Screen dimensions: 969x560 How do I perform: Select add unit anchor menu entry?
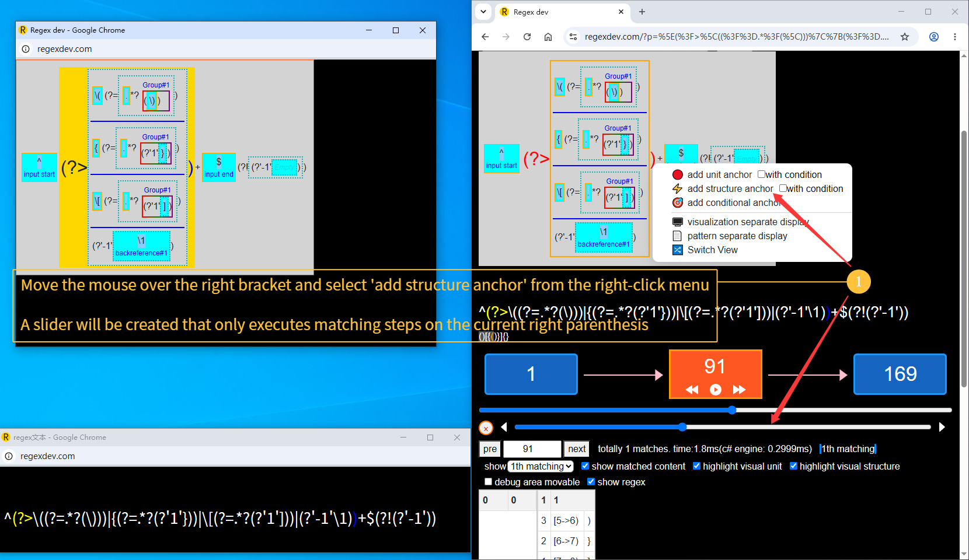pyautogui.click(x=720, y=174)
